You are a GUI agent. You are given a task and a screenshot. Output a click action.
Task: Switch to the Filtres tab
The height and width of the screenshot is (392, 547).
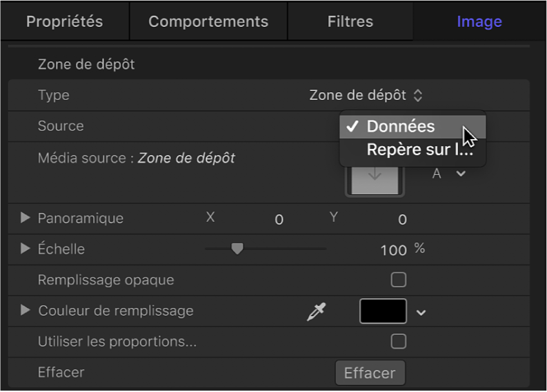tap(350, 21)
